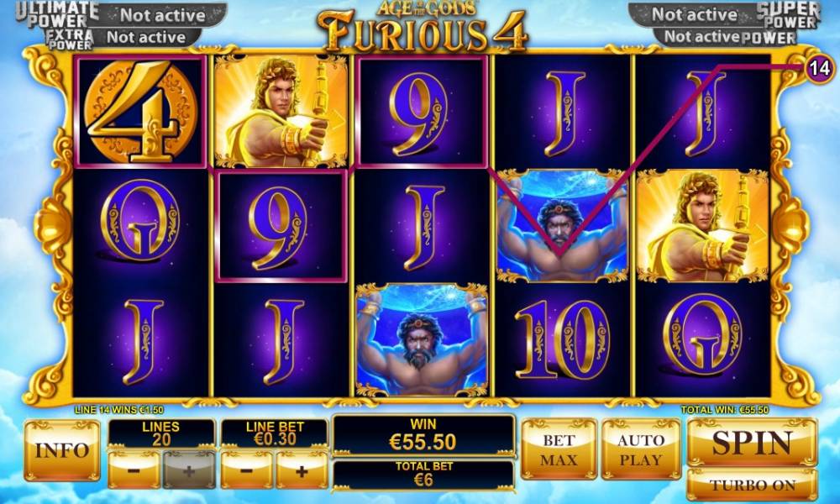840x504 pixels.
Task: Spin the reels
Action: 752,443
